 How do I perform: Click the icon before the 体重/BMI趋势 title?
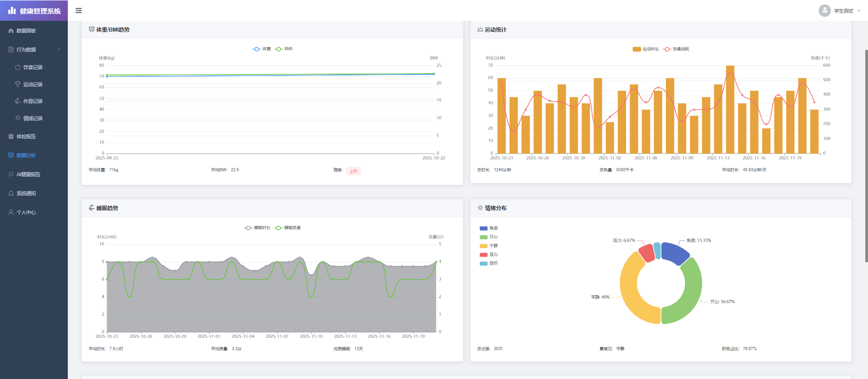[92, 29]
